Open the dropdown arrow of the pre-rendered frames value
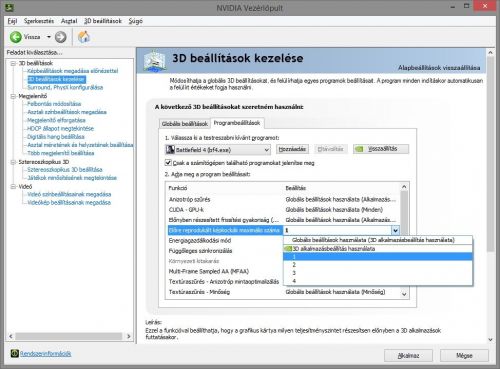The image size is (500, 369). (x=395, y=230)
